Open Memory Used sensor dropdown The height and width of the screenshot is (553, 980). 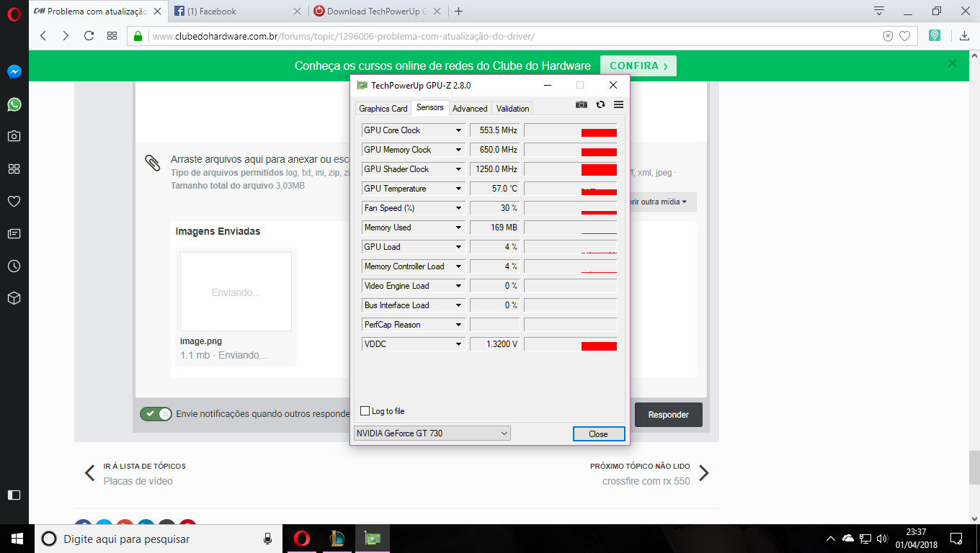pos(458,228)
